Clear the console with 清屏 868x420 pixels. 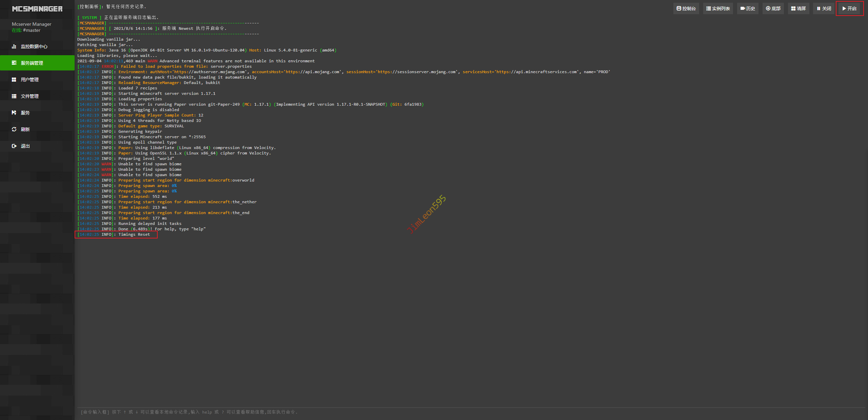(798, 8)
